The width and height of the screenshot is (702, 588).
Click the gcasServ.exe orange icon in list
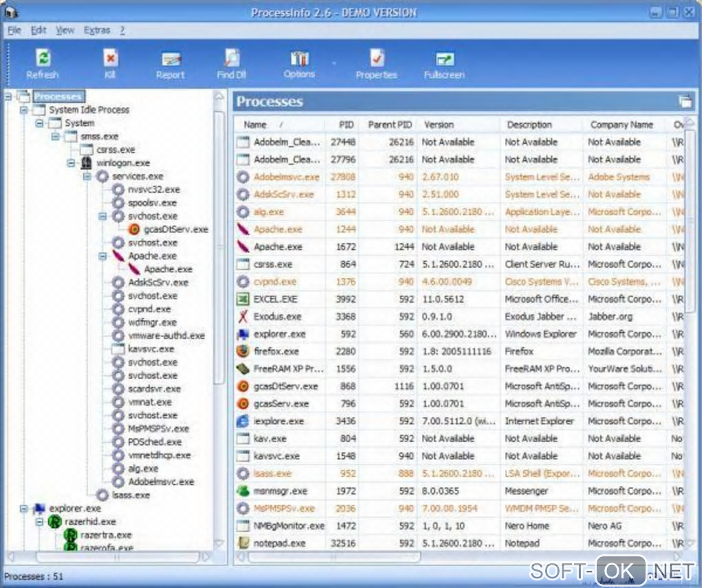tap(243, 404)
